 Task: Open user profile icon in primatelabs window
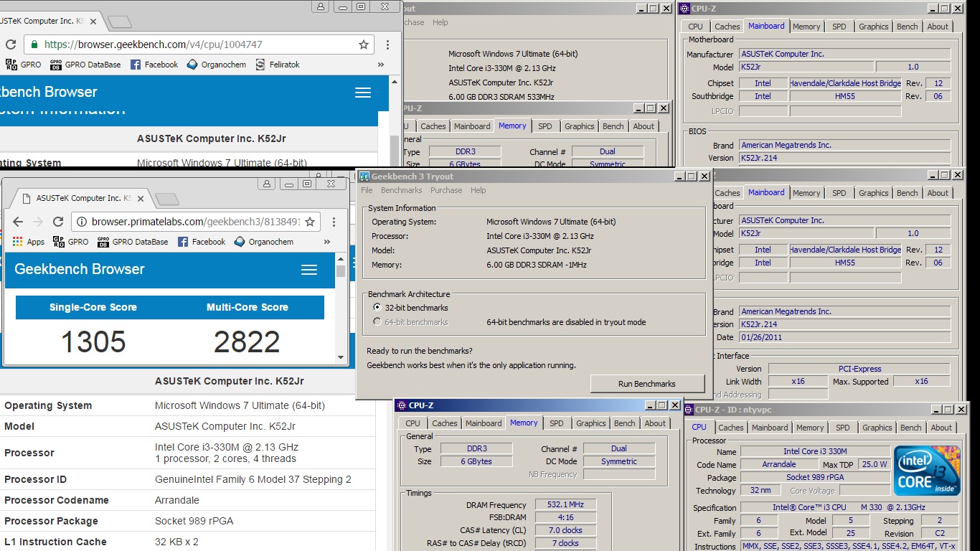[x=267, y=184]
